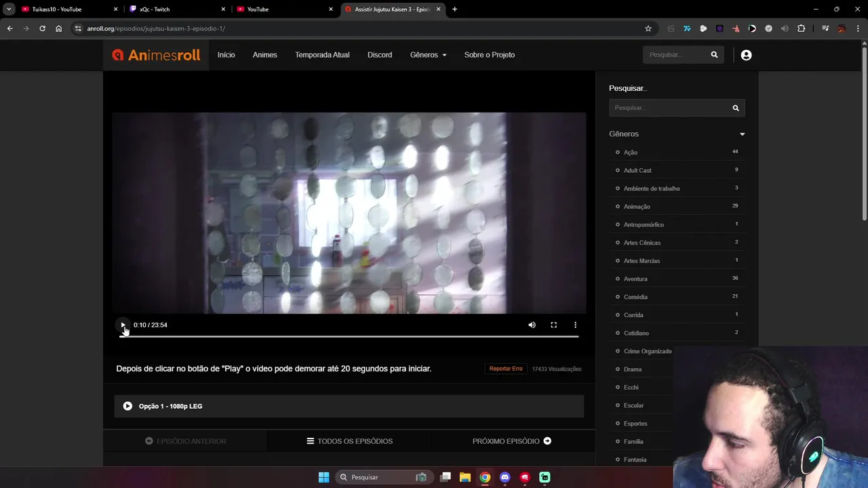Select the Comédia genre
The image size is (868, 488).
[x=635, y=297]
